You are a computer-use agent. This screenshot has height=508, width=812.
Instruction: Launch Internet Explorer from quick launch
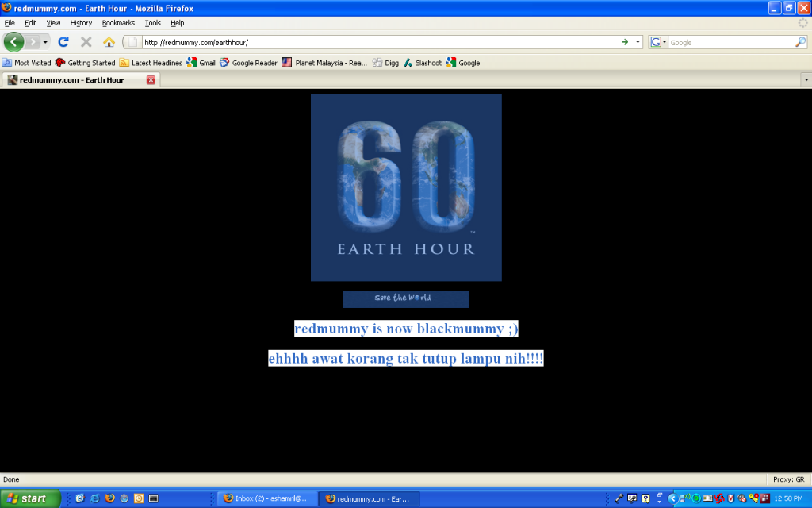click(x=95, y=498)
